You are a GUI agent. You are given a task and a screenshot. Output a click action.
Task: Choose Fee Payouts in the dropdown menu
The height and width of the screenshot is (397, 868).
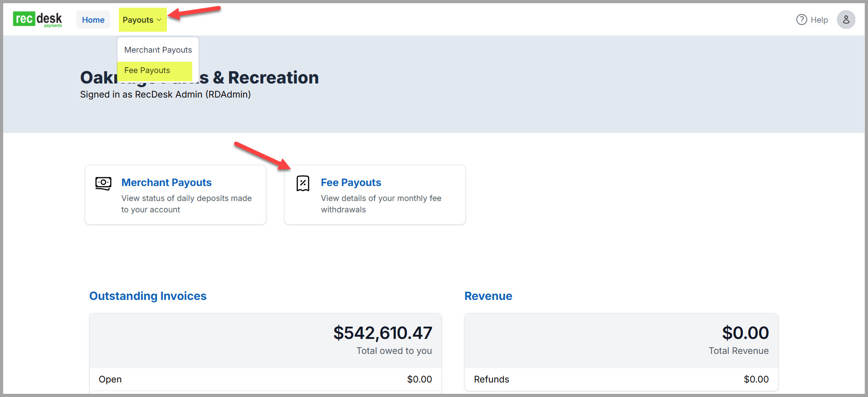point(147,70)
